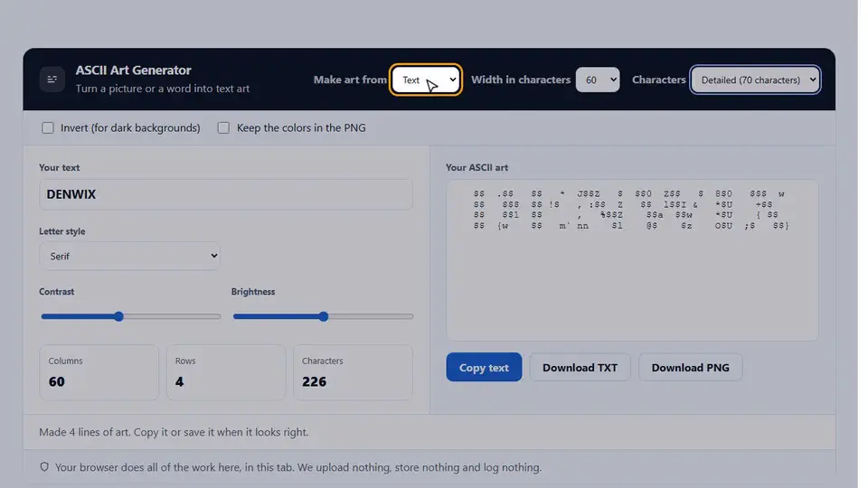Viewport: 868px width, 488px height.
Task: Click the ASCII Art Generator logo icon
Action: click(52, 80)
